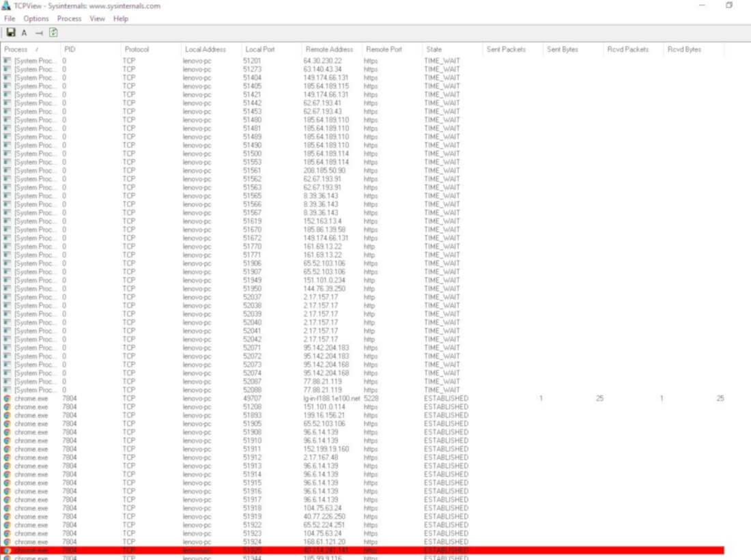Screen dimensions: 751x560
Task: Click local port 52042 cell
Action: [252, 339]
